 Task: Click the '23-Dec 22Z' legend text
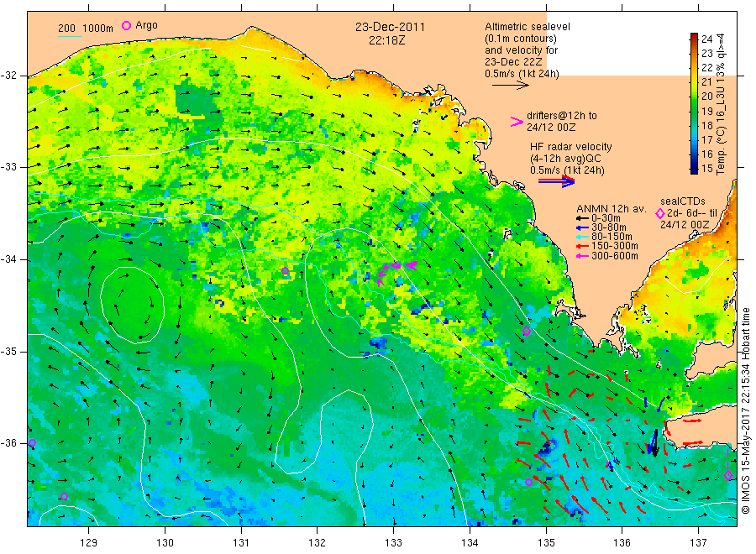pyautogui.click(x=513, y=62)
